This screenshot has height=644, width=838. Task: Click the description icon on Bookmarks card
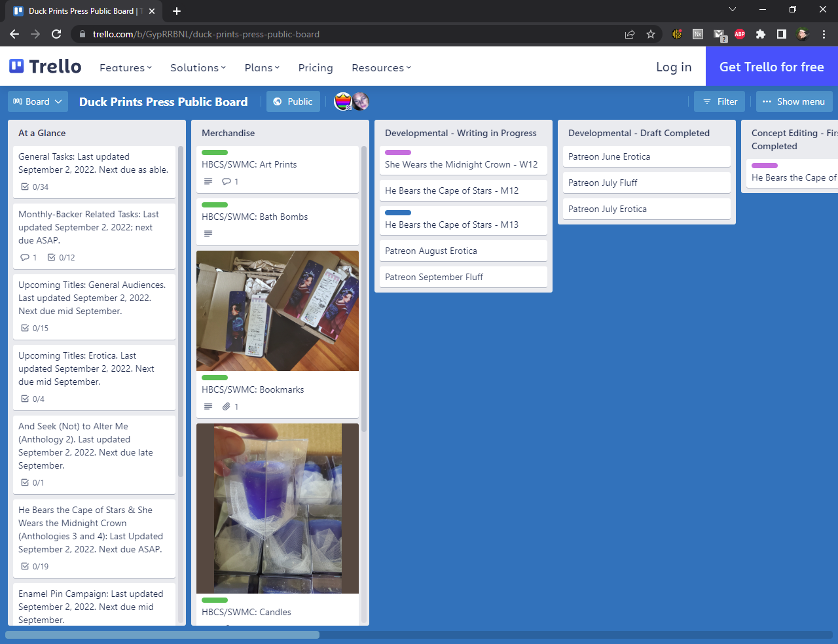point(208,406)
